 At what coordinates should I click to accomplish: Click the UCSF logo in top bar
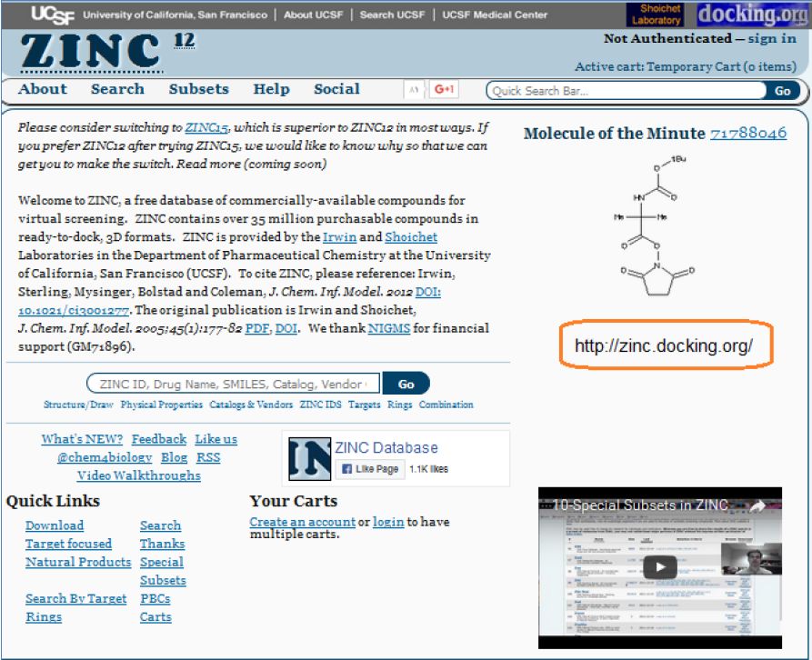(x=53, y=15)
